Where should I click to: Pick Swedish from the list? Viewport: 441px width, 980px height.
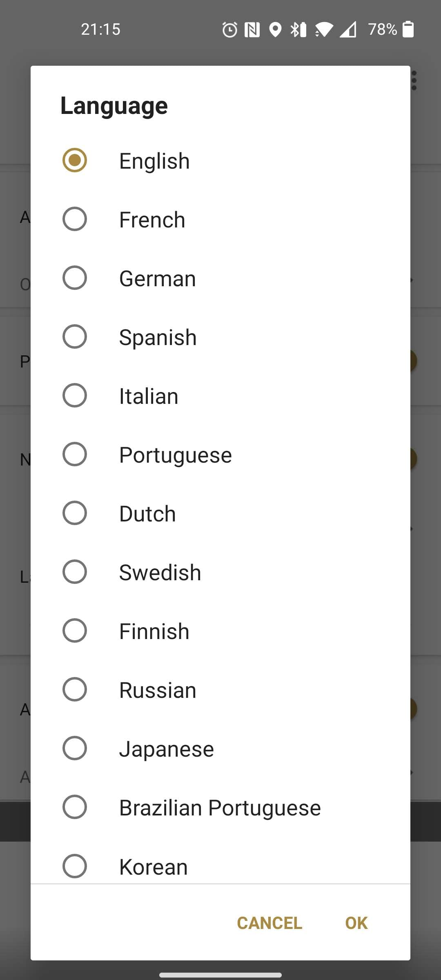(x=75, y=572)
